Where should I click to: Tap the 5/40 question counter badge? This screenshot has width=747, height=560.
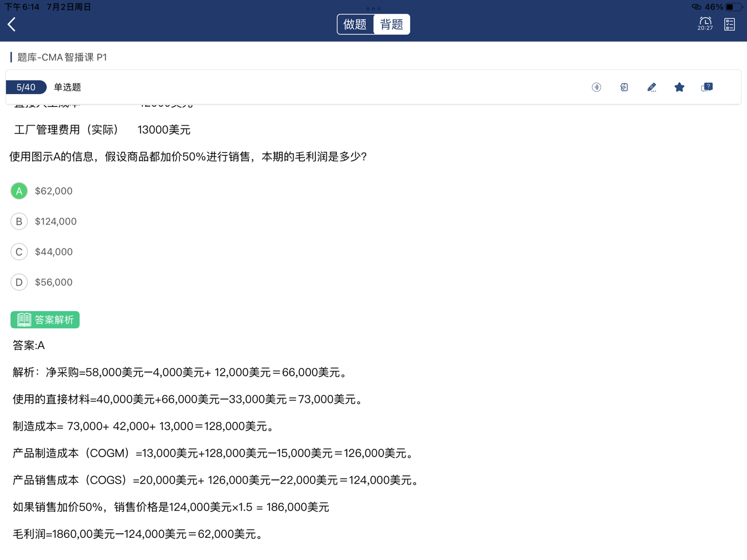pyautogui.click(x=26, y=87)
